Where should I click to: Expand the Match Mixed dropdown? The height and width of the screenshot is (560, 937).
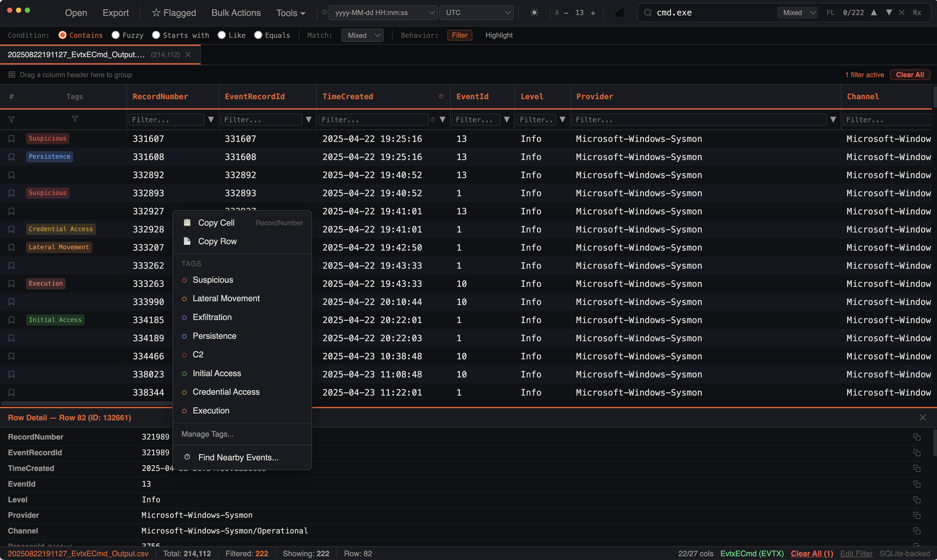[362, 35]
